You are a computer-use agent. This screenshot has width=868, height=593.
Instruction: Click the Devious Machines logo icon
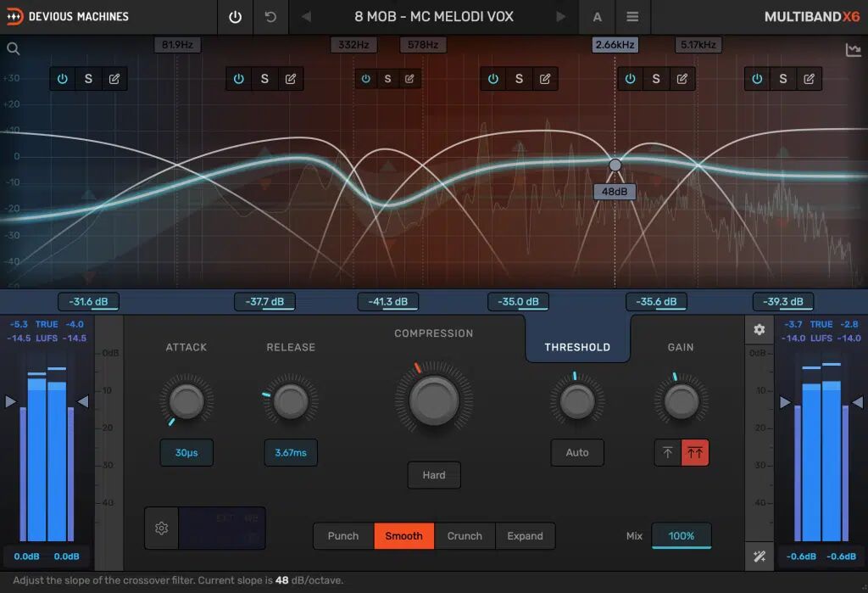click(x=14, y=16)
